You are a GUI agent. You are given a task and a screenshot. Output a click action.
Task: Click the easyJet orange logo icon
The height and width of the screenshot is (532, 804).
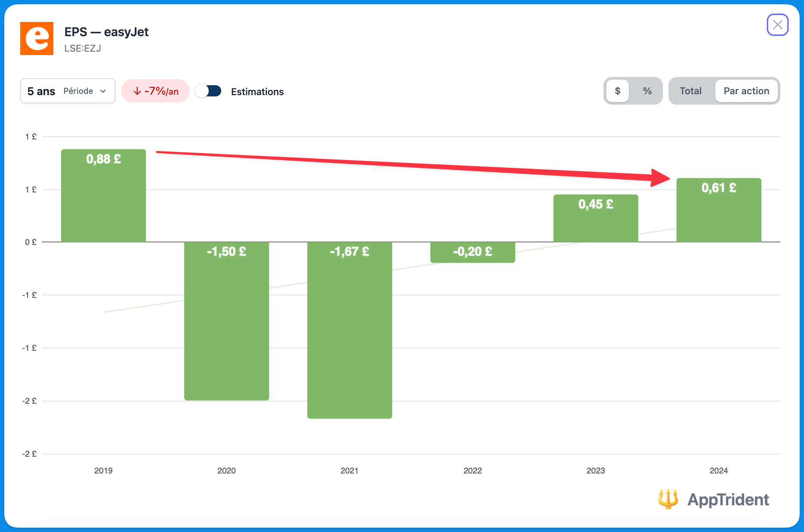37,39
